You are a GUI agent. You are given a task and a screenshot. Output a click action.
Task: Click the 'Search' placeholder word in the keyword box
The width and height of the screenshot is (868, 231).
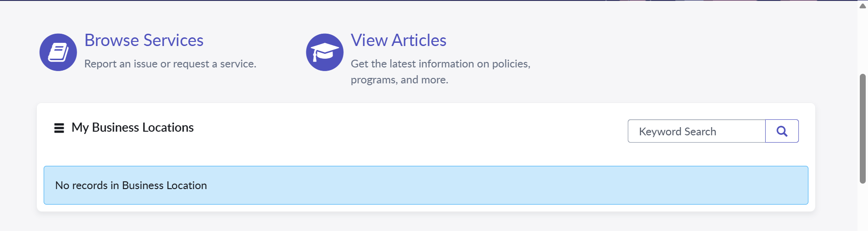(x=700, y=132)
